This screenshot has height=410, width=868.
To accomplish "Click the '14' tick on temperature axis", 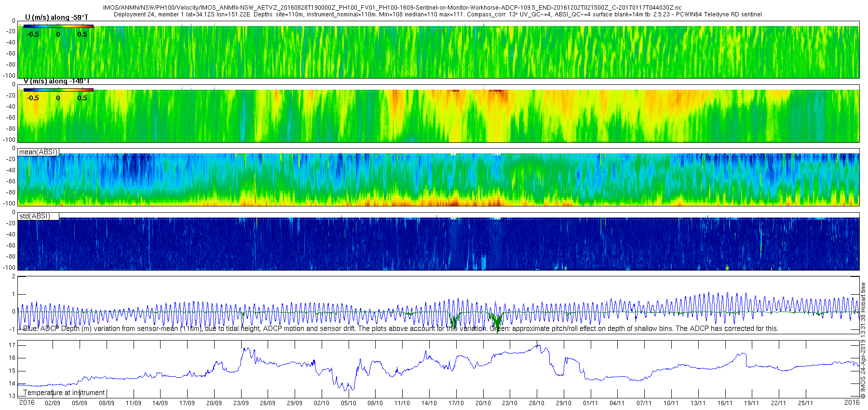I will 12,383.
